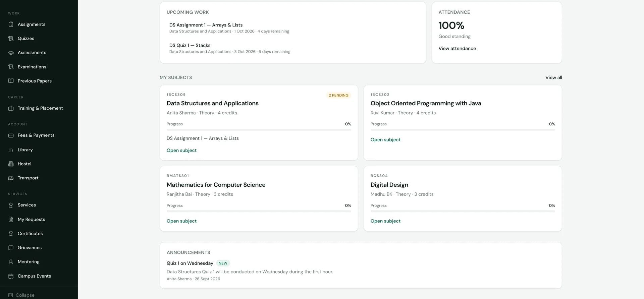
Task: Click the Assignments clipboard icon
Action: pos(11,24)
